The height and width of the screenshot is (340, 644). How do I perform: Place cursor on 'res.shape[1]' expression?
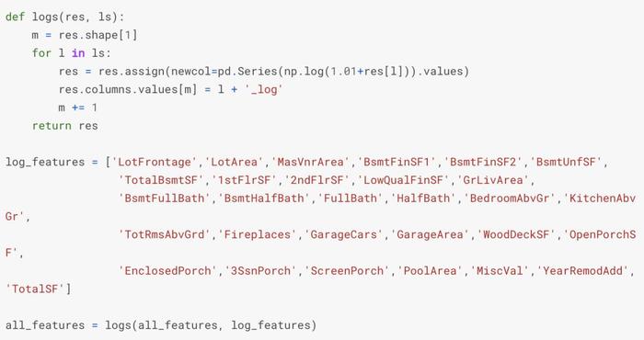click(x=98, y=35)
